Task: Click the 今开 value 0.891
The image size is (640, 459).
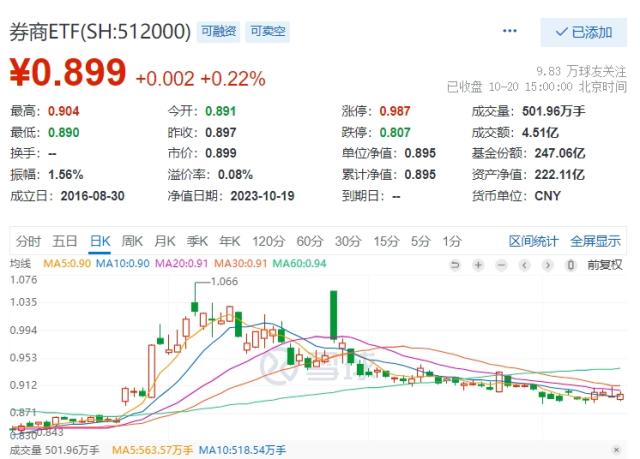Action: coord(220,111)
